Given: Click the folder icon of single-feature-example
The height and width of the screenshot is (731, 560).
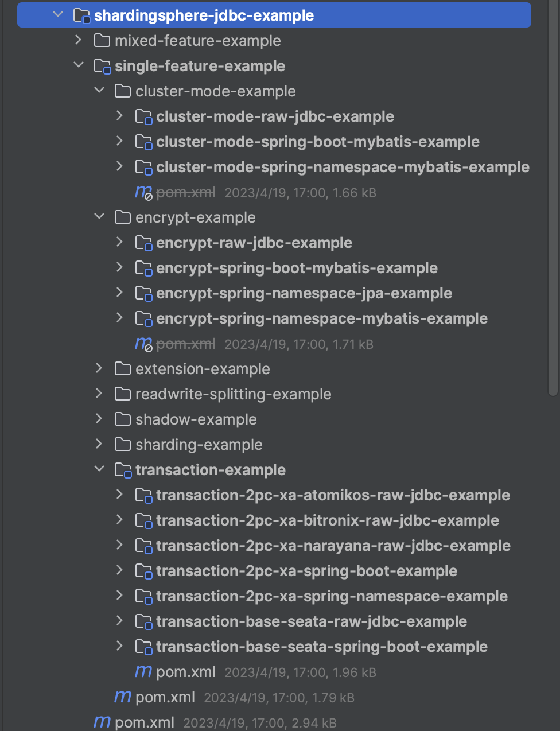Looking at the screenshot, I should pos(102,65).
